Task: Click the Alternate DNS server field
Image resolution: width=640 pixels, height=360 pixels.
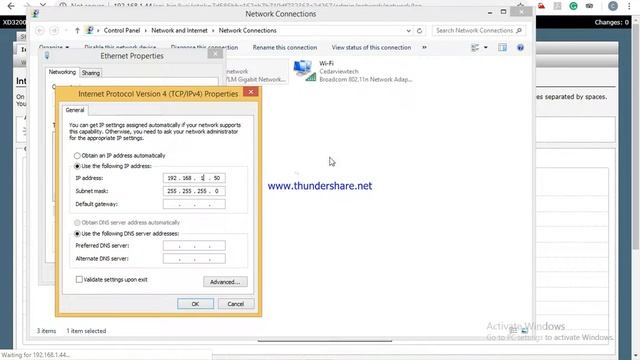Action: [194, 258]
